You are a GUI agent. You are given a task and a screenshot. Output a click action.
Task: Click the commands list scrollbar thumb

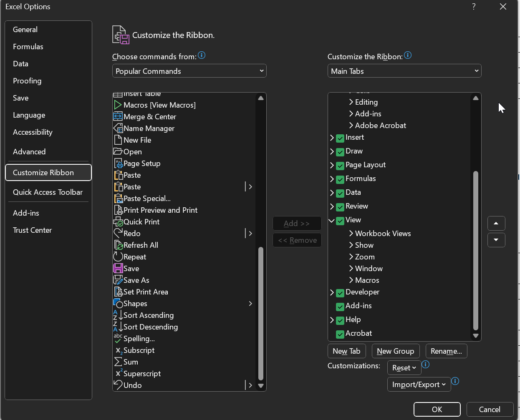tap(261, 313)
